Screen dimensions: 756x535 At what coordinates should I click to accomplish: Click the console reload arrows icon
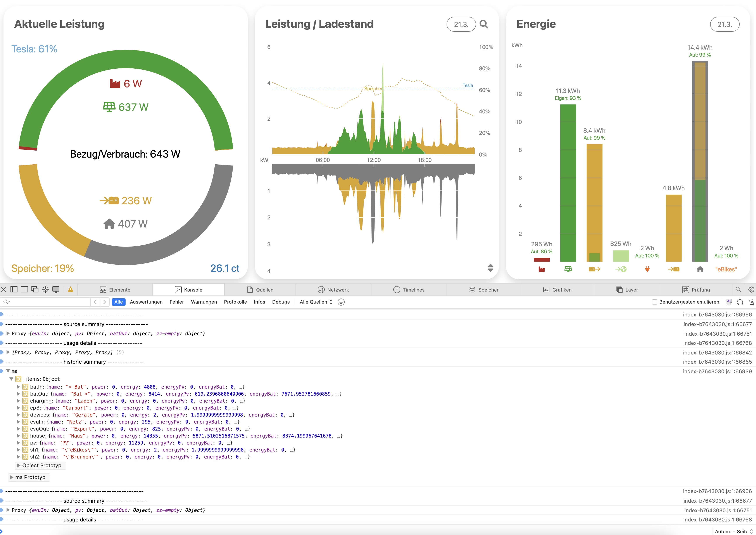tap(740, 302)
